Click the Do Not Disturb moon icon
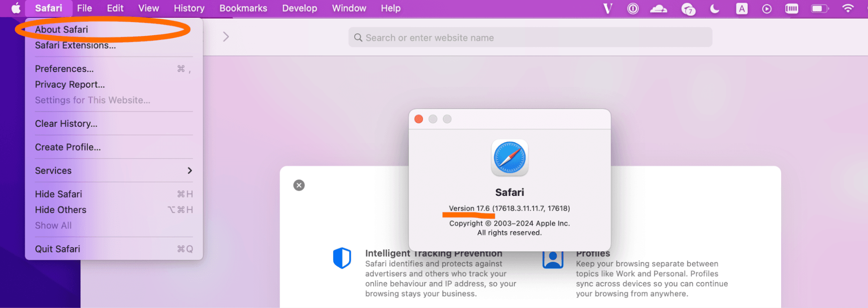Screen dimensions: 868x308 (x=714, y=9)
